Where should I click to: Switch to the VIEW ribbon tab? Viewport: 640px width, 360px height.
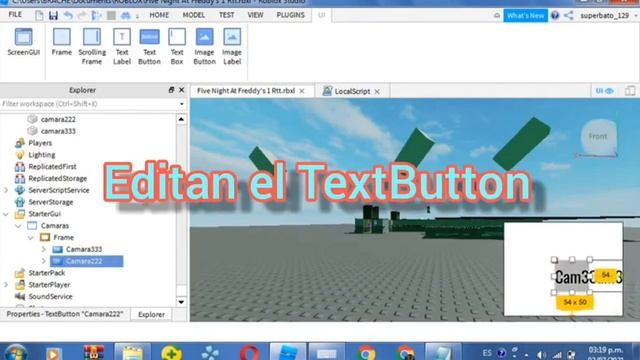tap(255, 15)
